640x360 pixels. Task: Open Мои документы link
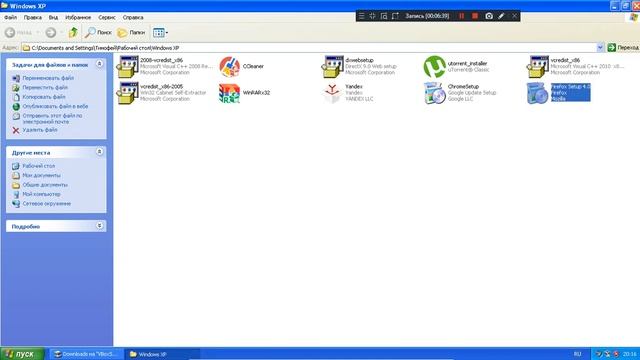(41, 175)
